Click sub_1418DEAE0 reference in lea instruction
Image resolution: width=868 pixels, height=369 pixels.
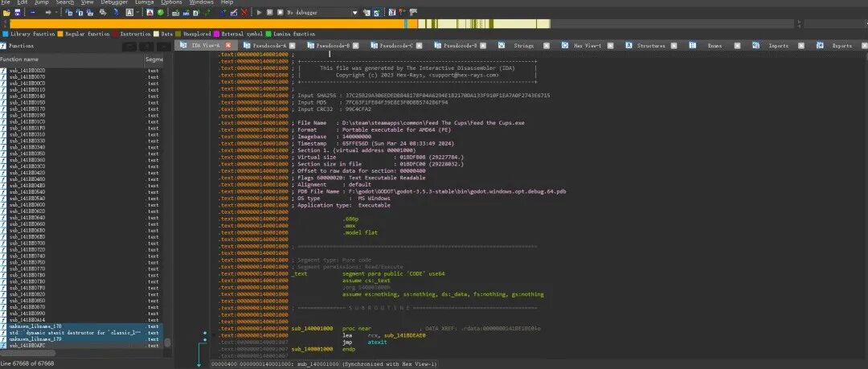click(403, 335)
